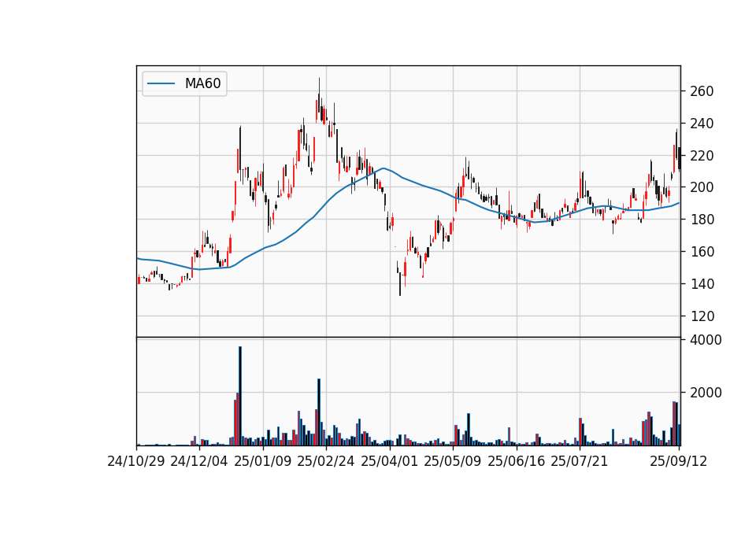Click the highest candlestick wick above 260
This screenshot has height=543, width=756.
tap(319, 96)
